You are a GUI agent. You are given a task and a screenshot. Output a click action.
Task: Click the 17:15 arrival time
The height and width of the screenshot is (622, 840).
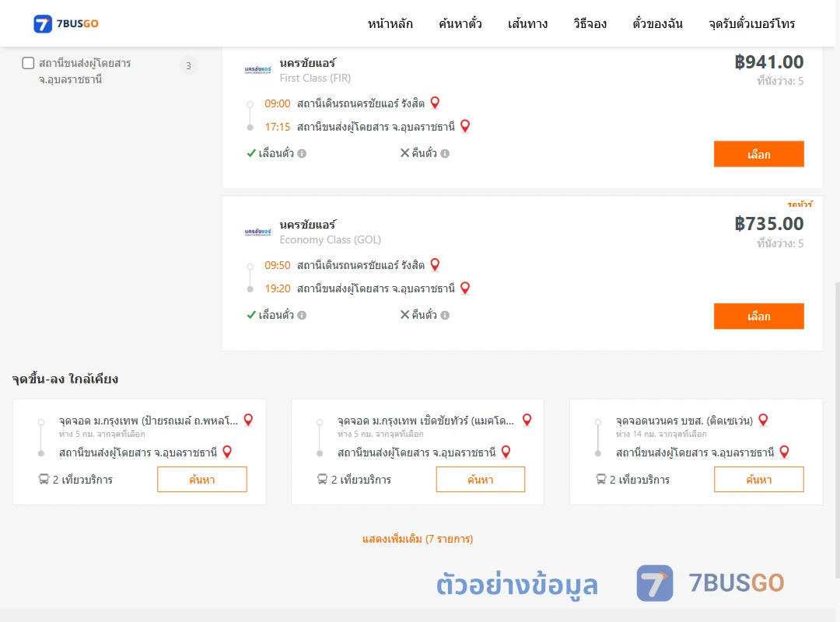(x=278, y=127)
